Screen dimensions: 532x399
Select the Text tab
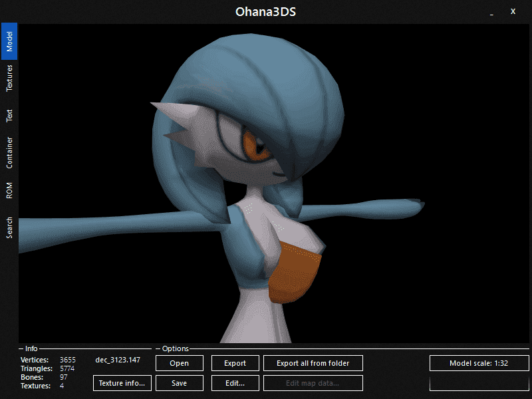click(x=9, y=115)
